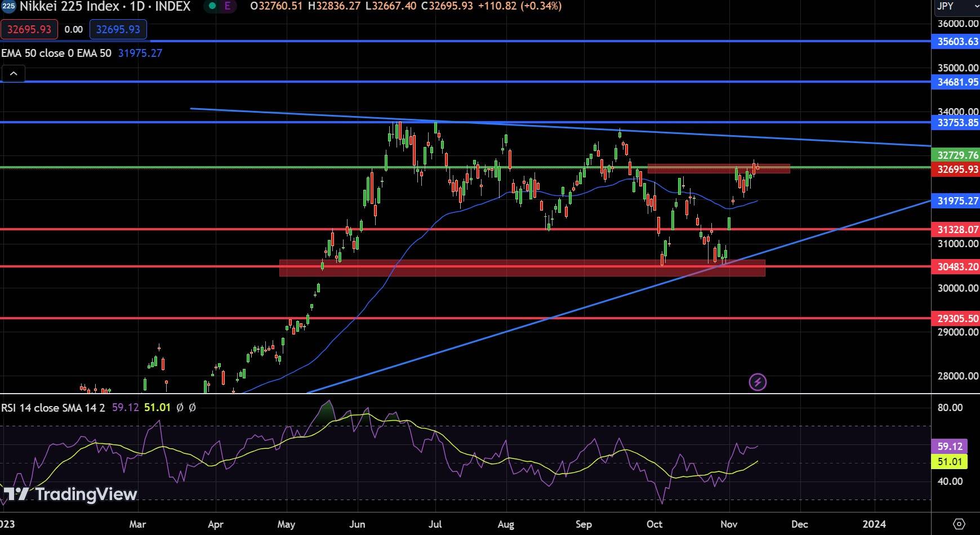Click the 40.00 RSI scale value
Image resolution: width=980 pixels, height=535 pixels.
coord(950,481)
